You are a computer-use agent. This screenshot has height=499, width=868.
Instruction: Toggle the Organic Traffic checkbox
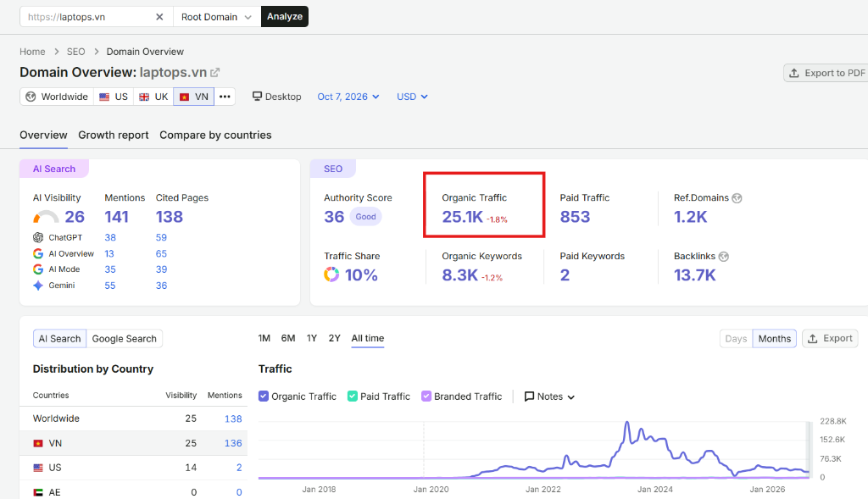pos(264,396)
